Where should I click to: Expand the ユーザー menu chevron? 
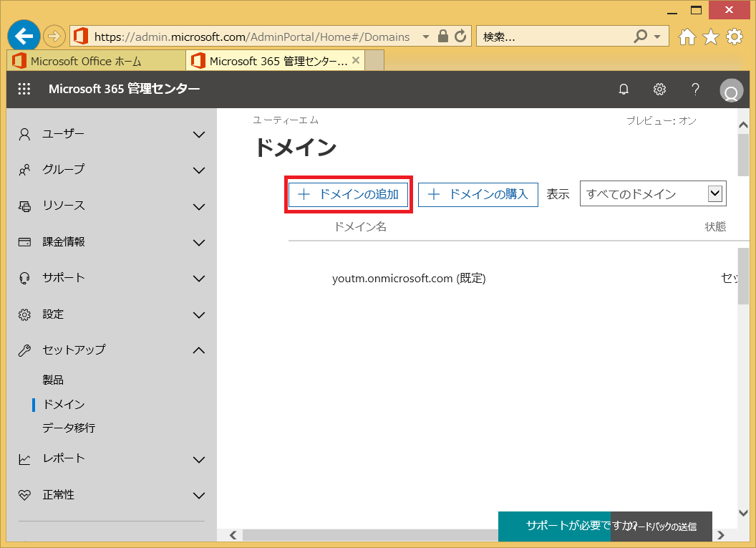pos(198,135)
